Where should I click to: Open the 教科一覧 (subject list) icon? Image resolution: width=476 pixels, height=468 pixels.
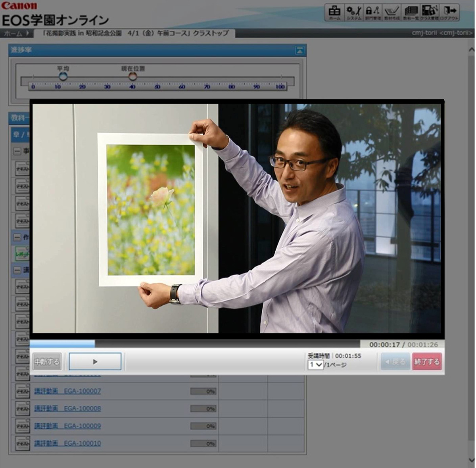point(411,12)
